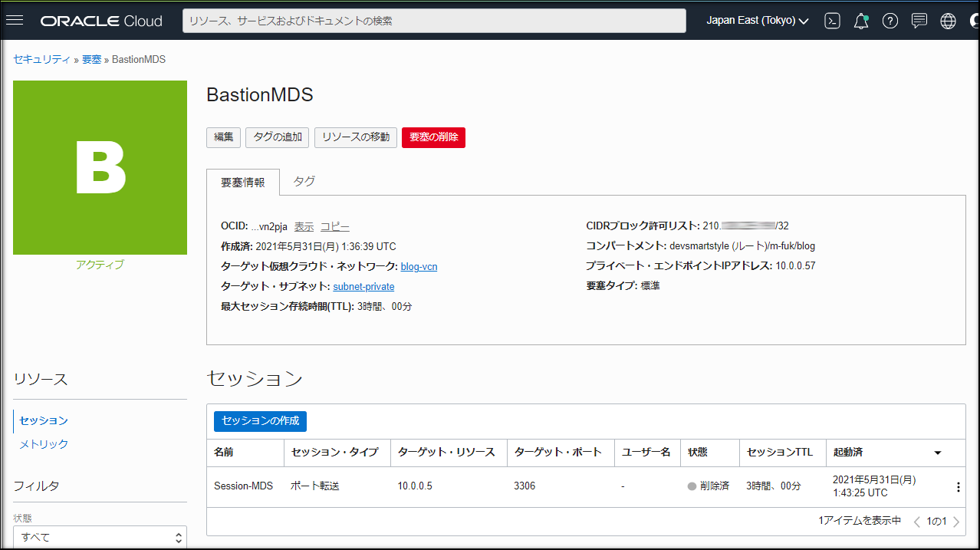Open the blog-vcn network link

click(419, 266)
